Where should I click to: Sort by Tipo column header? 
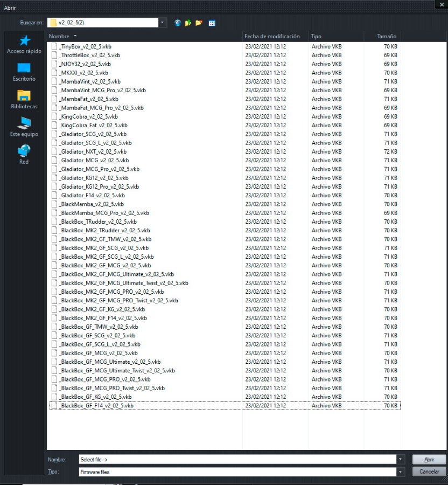click(x=336, y=36)
